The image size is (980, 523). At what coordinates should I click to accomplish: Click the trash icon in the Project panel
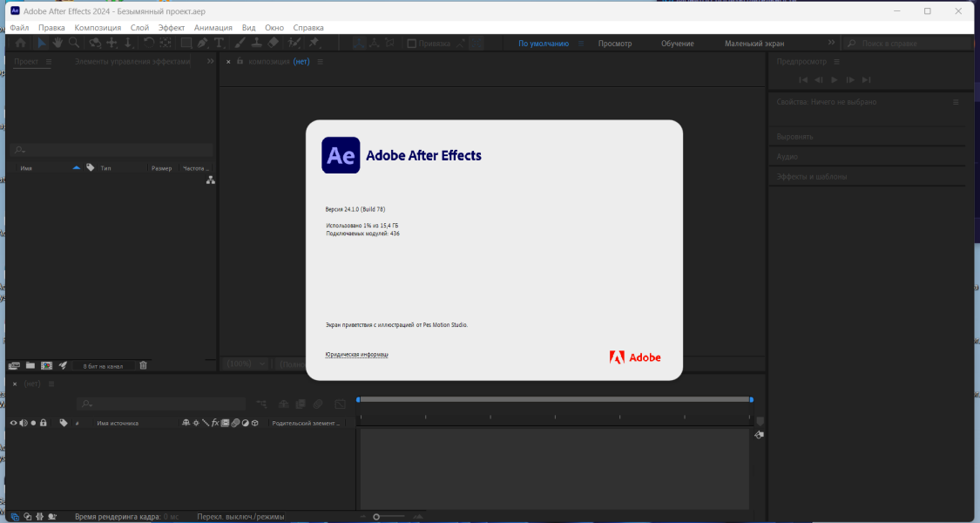143,365
